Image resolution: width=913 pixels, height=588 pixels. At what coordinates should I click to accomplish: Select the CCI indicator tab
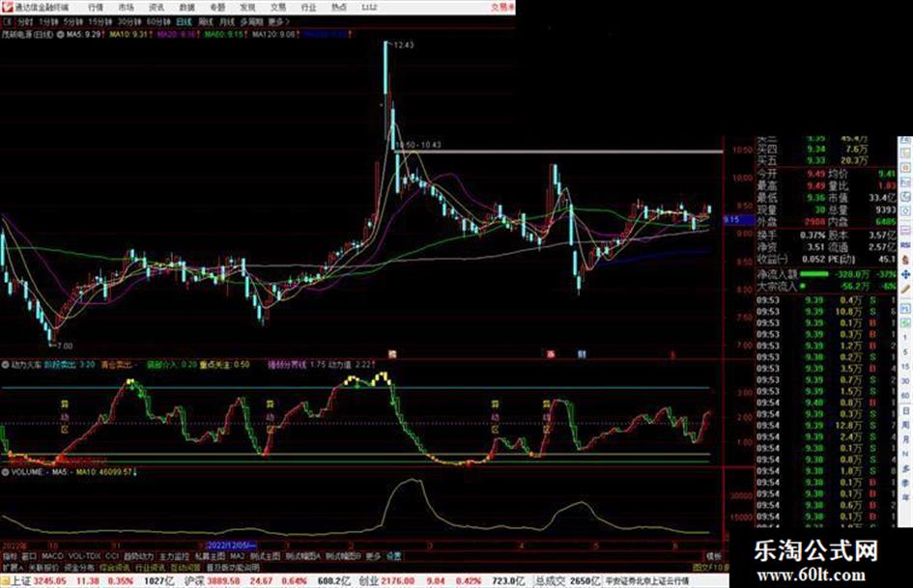[x=112, y=556]
